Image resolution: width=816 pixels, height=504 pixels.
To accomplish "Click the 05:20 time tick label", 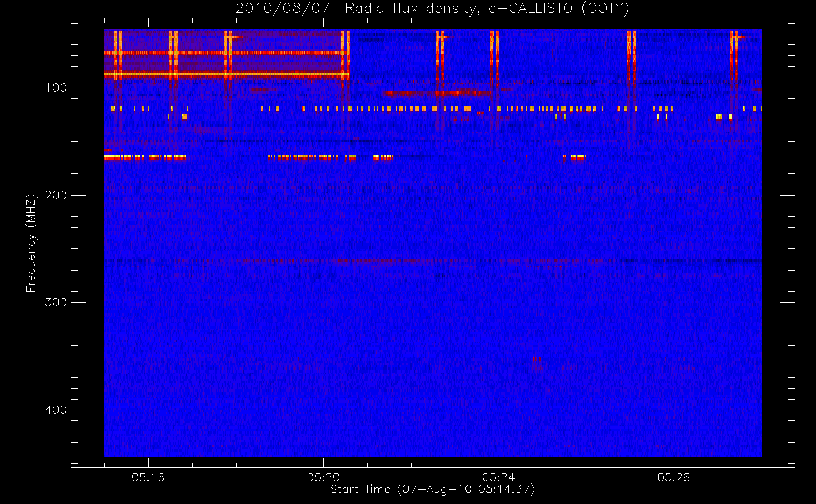I will (323, 477).
